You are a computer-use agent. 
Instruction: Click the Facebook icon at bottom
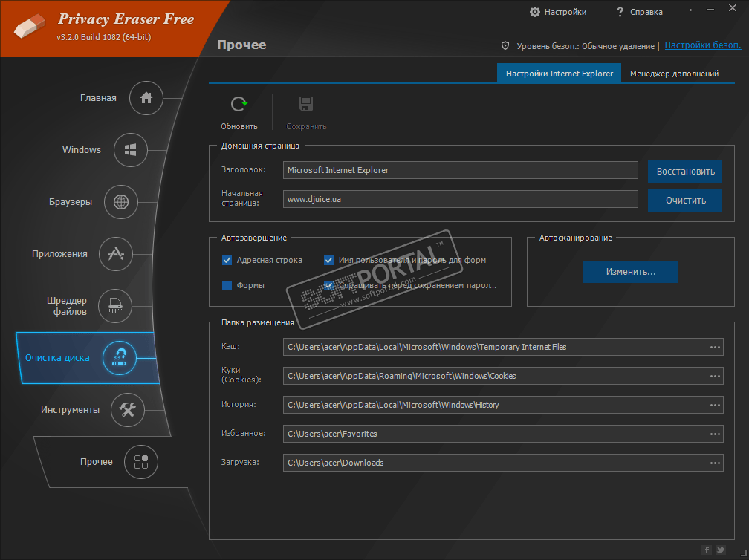[707, 550]
